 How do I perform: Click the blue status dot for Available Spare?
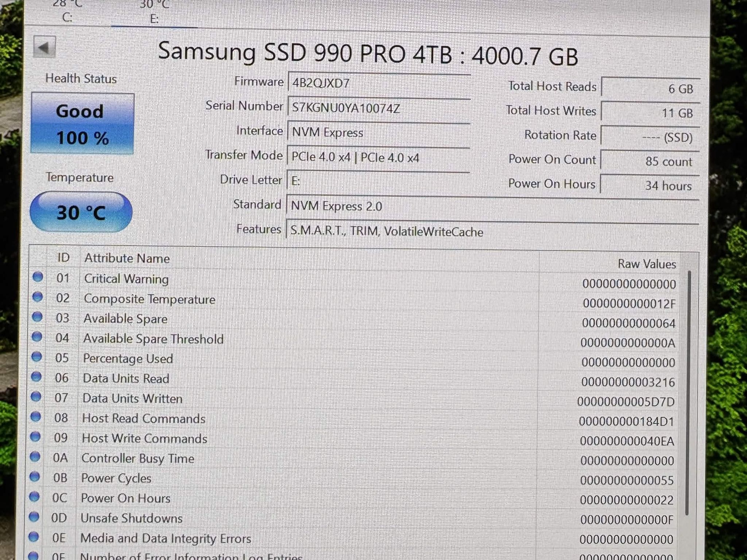pyautogui.click(x=37, y=317)
